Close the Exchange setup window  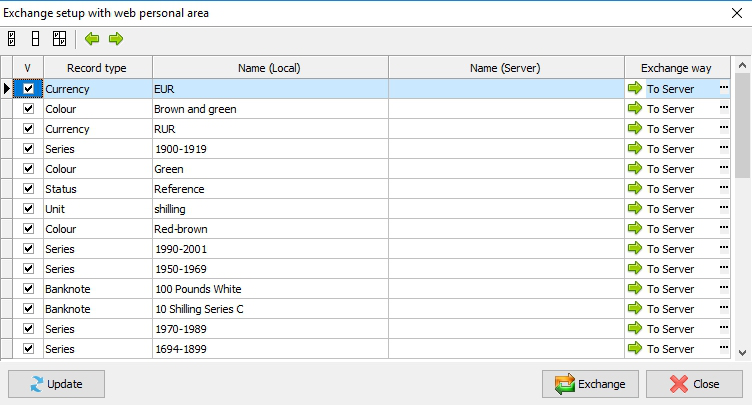click(737, 13)
